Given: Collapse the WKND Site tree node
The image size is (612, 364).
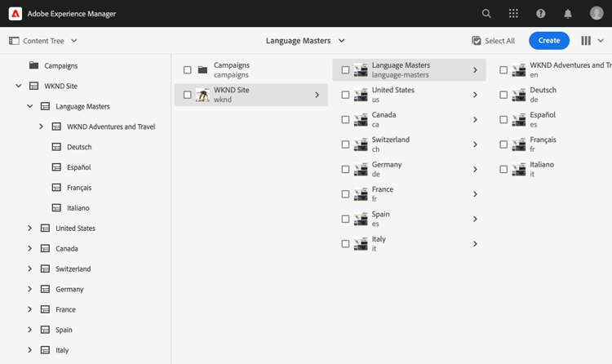Looking at the screenshot, I should pyautogui.click(x=19, y=86).
